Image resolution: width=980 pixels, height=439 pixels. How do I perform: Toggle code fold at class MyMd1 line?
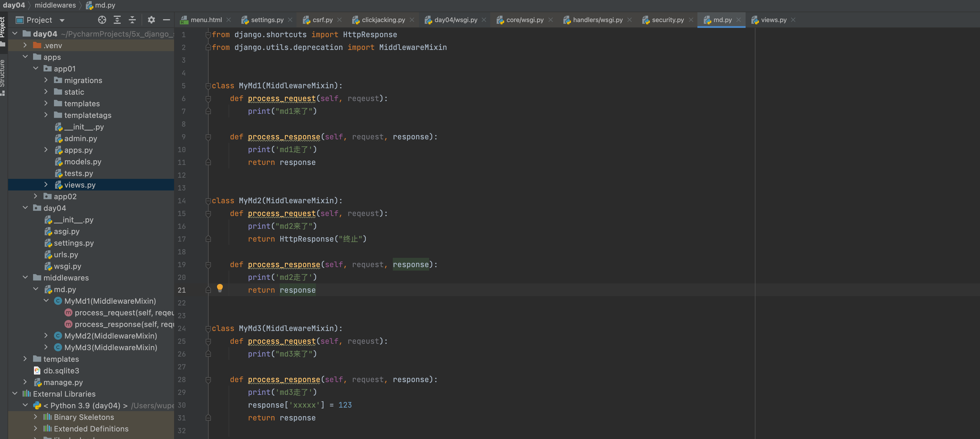[x=208, y=86]
